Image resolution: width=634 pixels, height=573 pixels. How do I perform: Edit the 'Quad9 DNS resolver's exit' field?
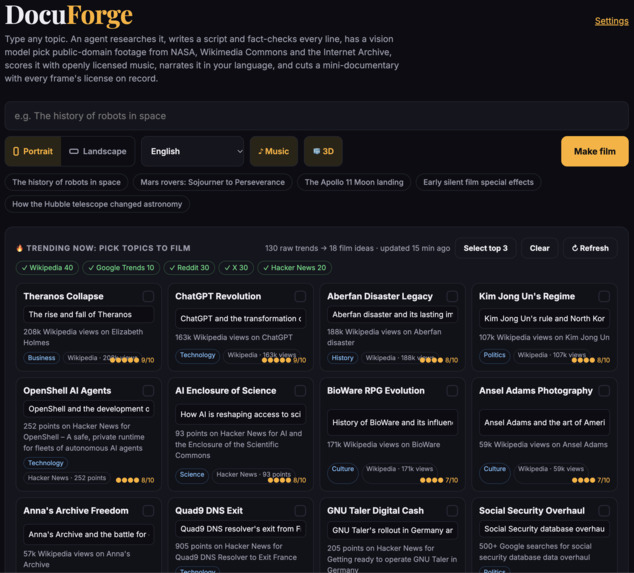click(241, 529)
